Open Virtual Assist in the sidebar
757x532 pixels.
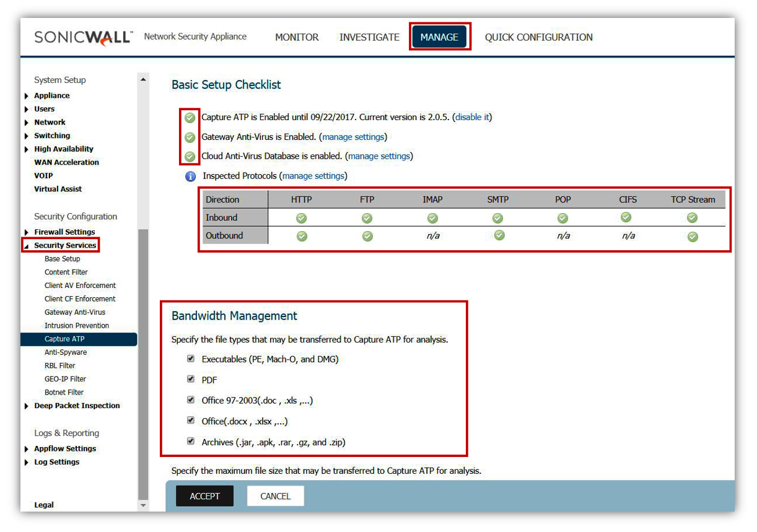point(58,189)
